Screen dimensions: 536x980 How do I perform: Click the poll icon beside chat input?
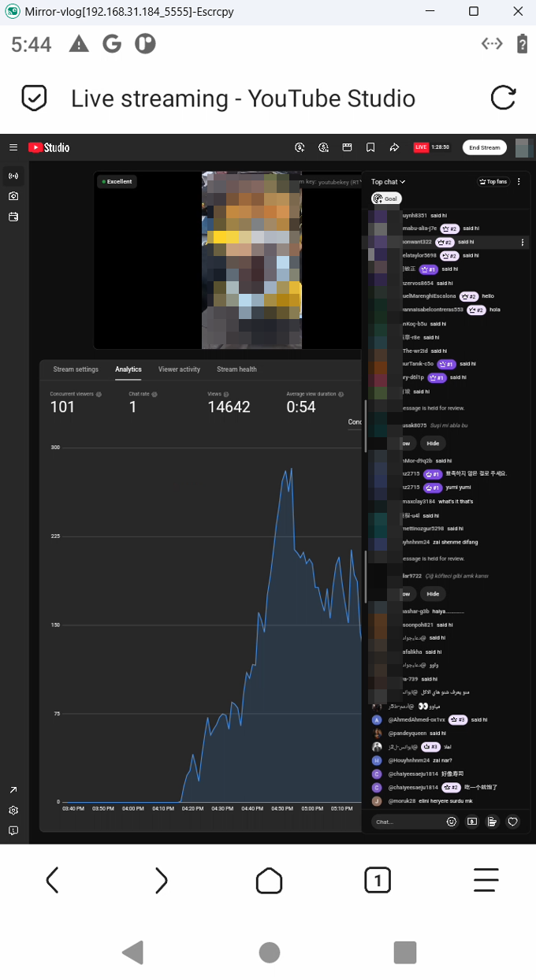[492, 822]
